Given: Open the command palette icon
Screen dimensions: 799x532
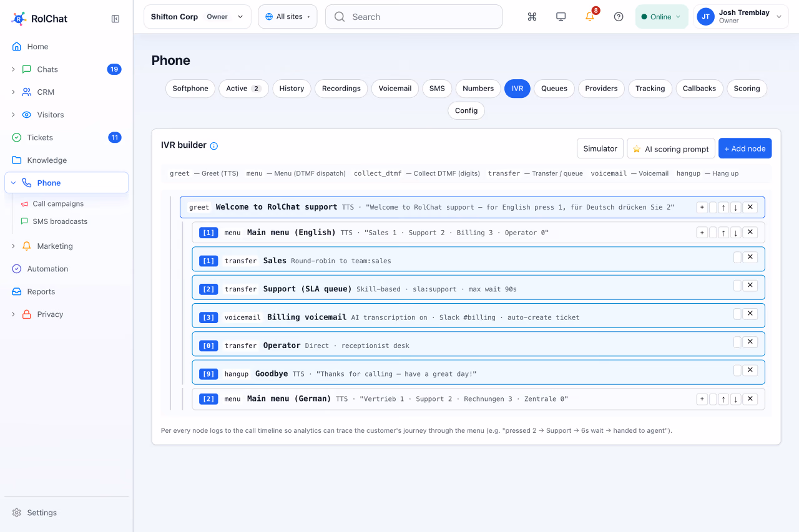Looking at the screenshot, I should tap(532, 17).
